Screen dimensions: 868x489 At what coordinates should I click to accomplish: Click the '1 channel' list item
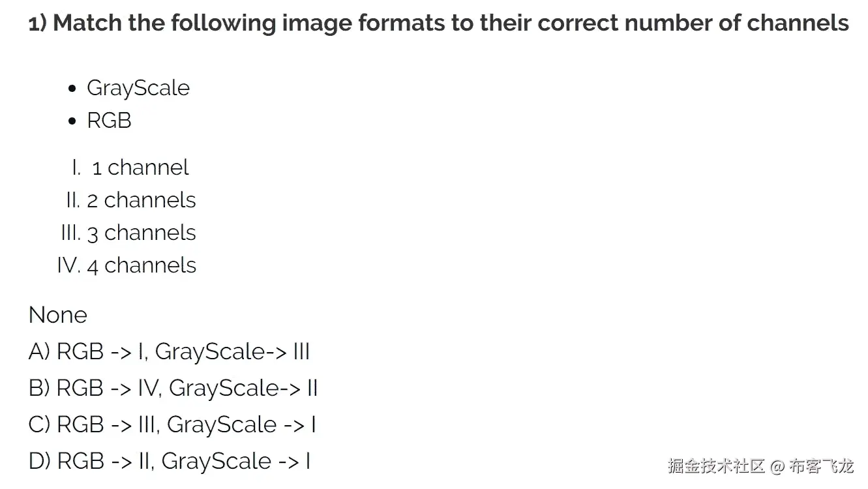[140, 168]
